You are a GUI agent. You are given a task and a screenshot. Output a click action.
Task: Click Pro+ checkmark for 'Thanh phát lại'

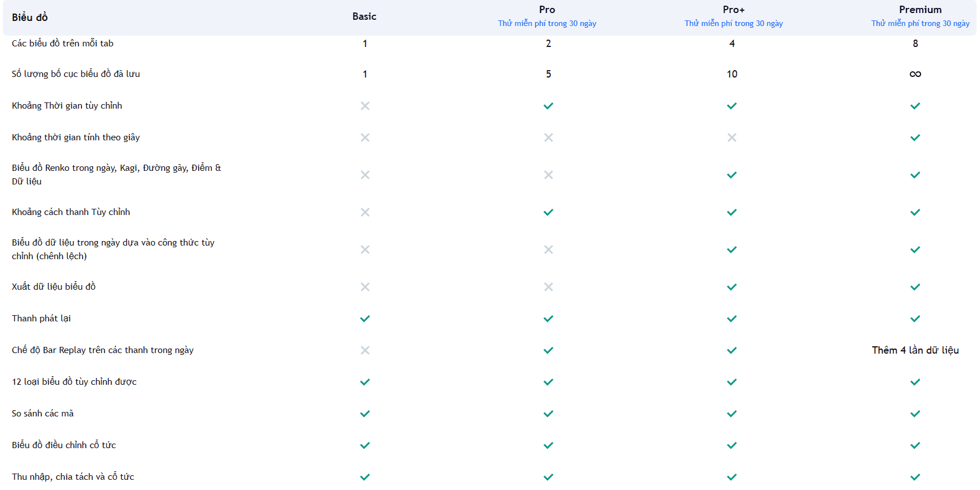[732, 319]
